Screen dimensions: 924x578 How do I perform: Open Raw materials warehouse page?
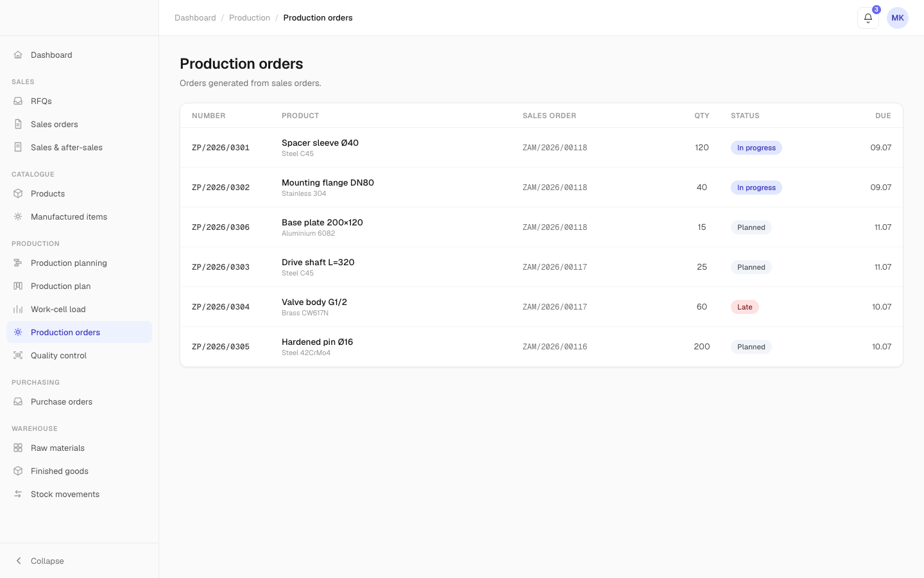click(x=79, y=448)
